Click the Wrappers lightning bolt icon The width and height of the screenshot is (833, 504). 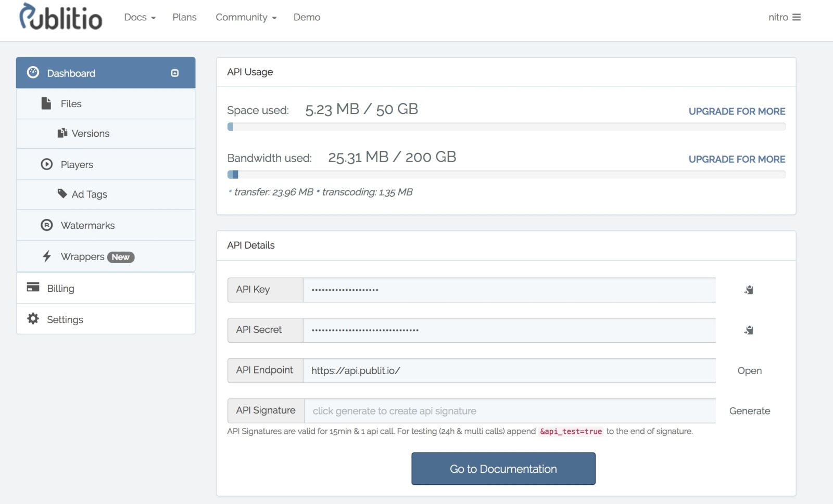[x=47, y=256]
